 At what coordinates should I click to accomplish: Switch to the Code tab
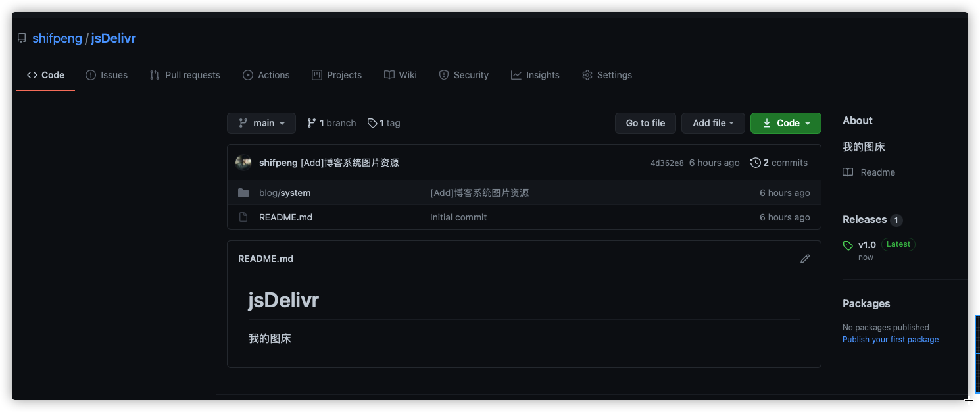pos(45,75)
